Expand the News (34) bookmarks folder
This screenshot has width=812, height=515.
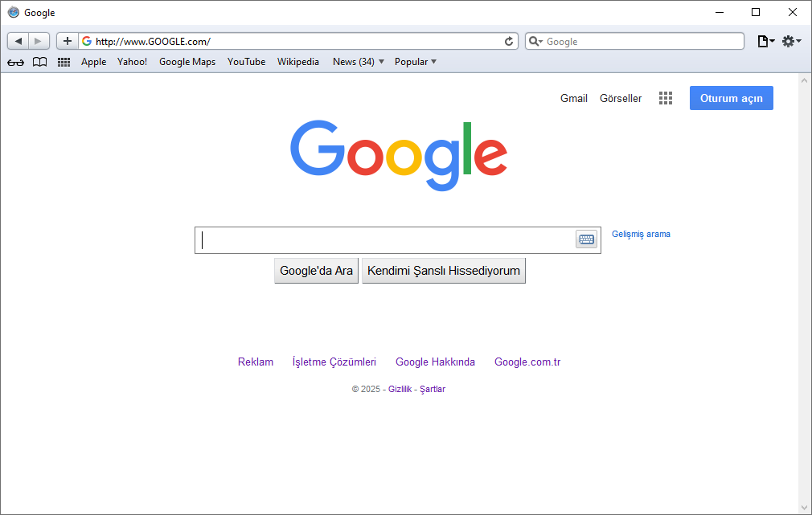pyautogui.click(x=359, y=62)
